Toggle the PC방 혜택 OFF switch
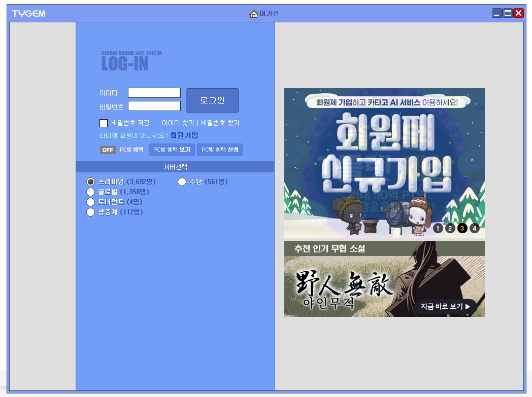Image resolution: width=532 pixels, height=397 pixels. coord(108,150)
